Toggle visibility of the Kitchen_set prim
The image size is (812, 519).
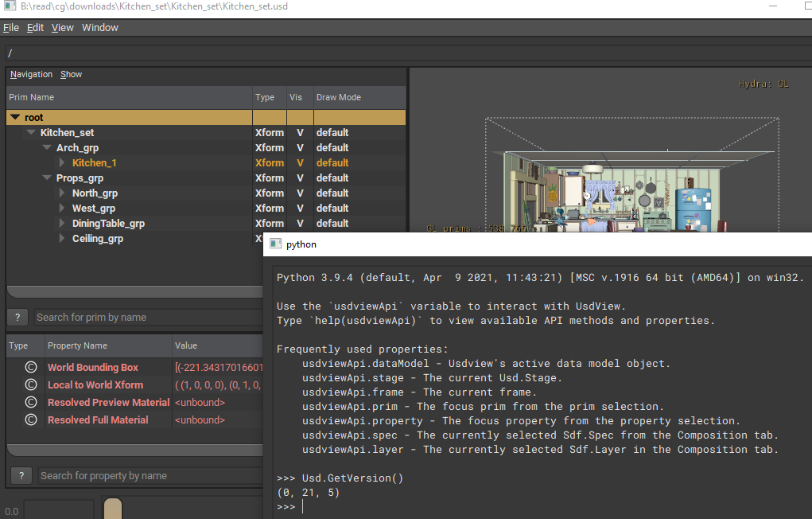click(300, 132)
